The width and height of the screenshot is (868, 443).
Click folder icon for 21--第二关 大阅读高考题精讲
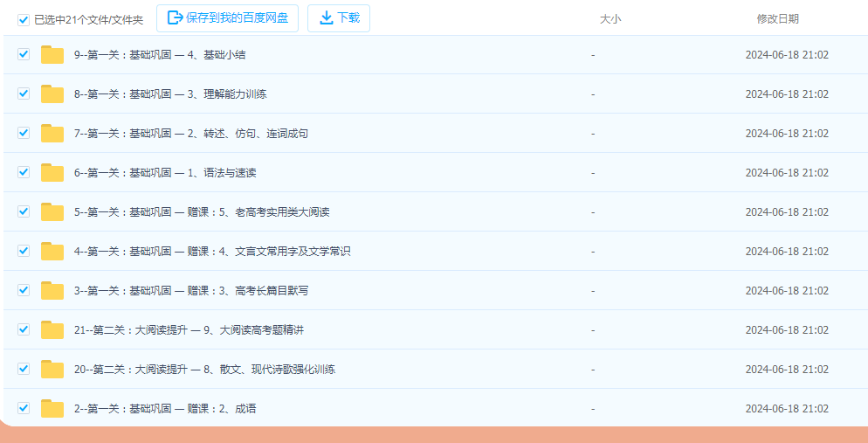click(x=52, y=330)
